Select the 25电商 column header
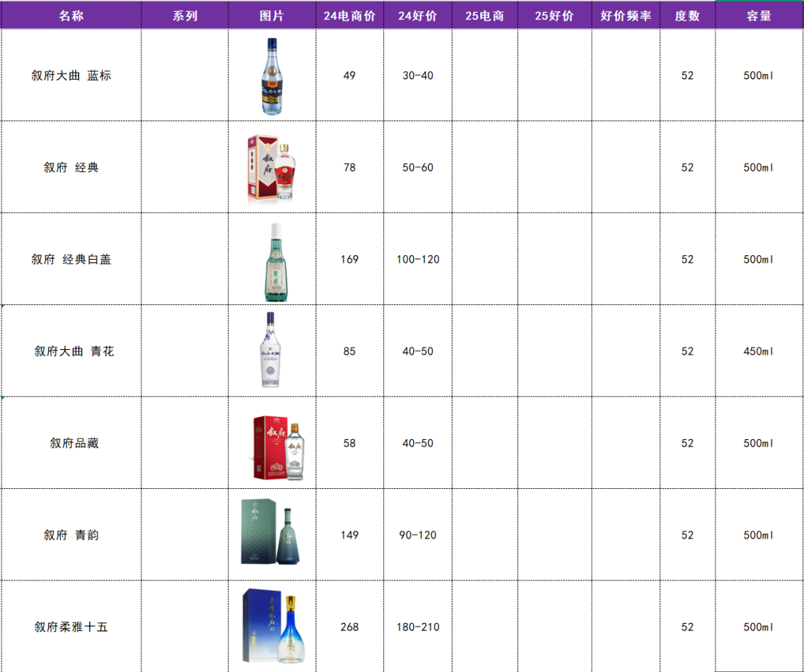The width and height of the screenshot is (804, 672). click(x=485, y=16)
